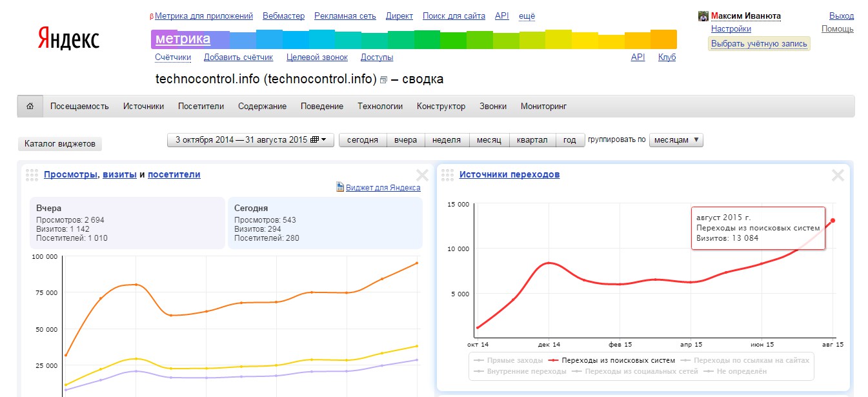This screenshot has width=868, height=397.
Task: Open Источники переходов widget title link
Action: [x=509, y=174]
